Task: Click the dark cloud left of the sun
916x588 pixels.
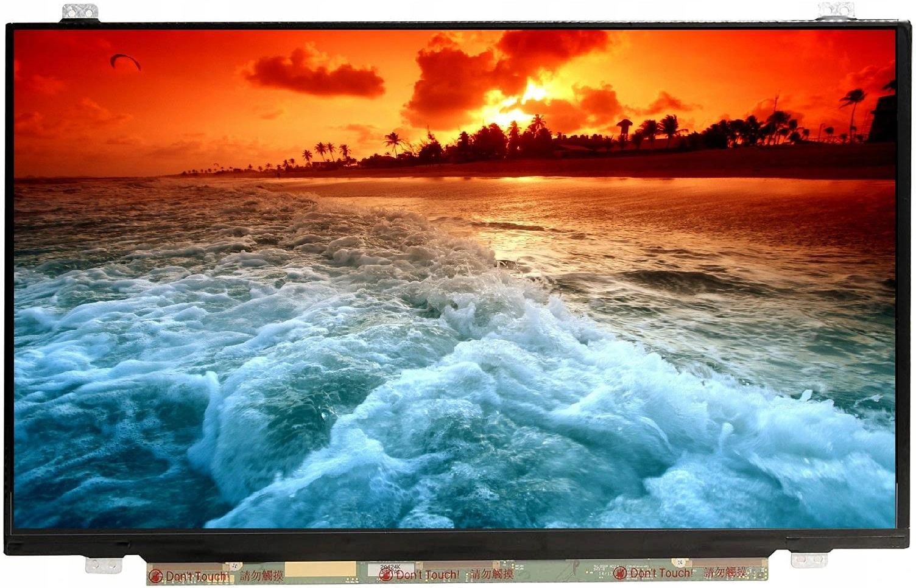Action: pyautogui.click(x=315, y=74)
